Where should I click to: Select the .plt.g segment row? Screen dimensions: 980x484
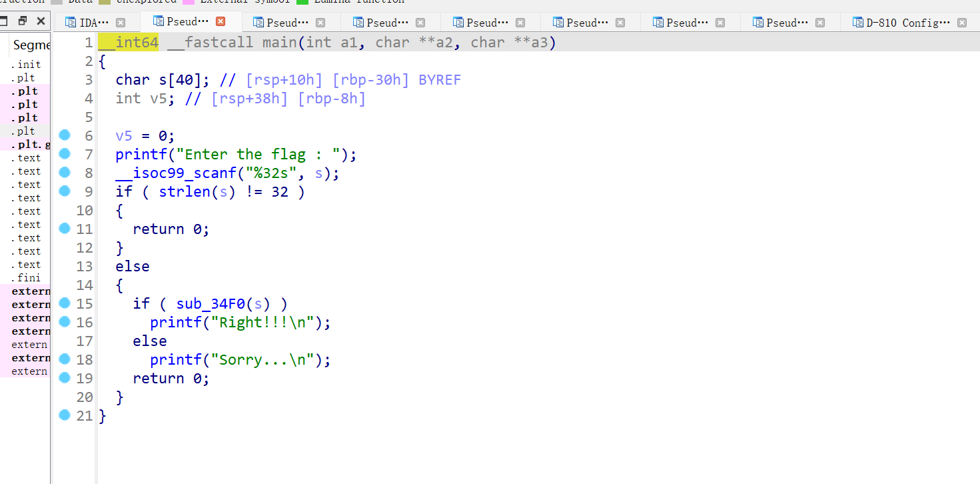point(25,145)
